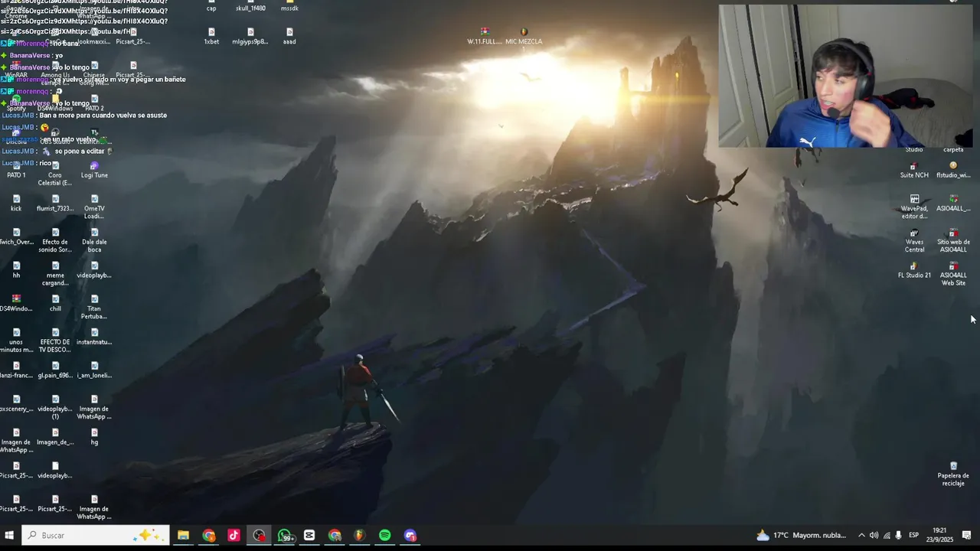Select the mlgiyps9p8... file icon

[250, 36]
